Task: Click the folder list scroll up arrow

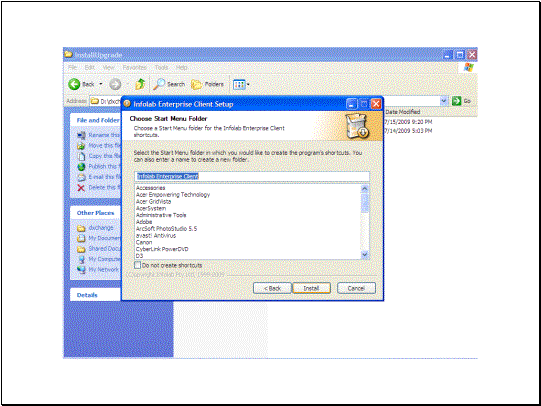Action: tap(365, 188)
